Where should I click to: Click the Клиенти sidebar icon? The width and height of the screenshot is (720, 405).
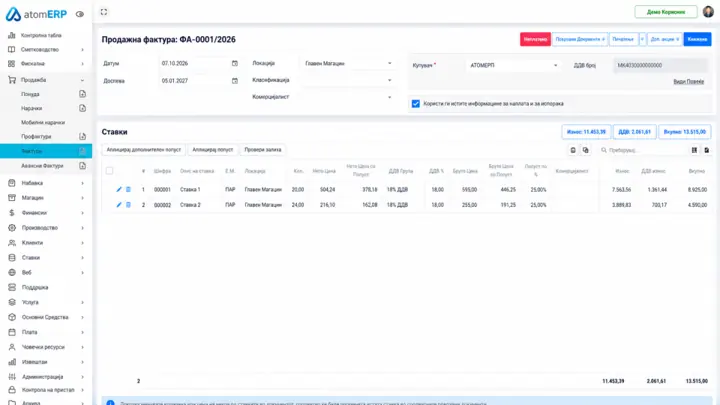tap(12, 243)
